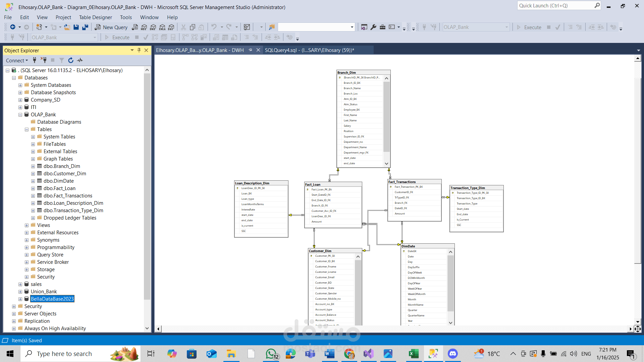Collapse the OLAP_Bank database node
Image resolution: width=644 pixels, height=362 pixels.
(x=20, y=115)
